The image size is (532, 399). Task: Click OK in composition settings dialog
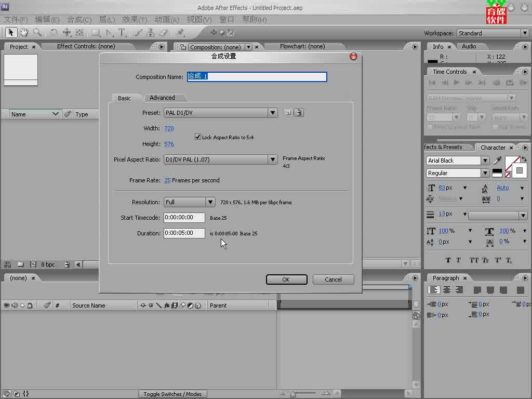point(286,279)
